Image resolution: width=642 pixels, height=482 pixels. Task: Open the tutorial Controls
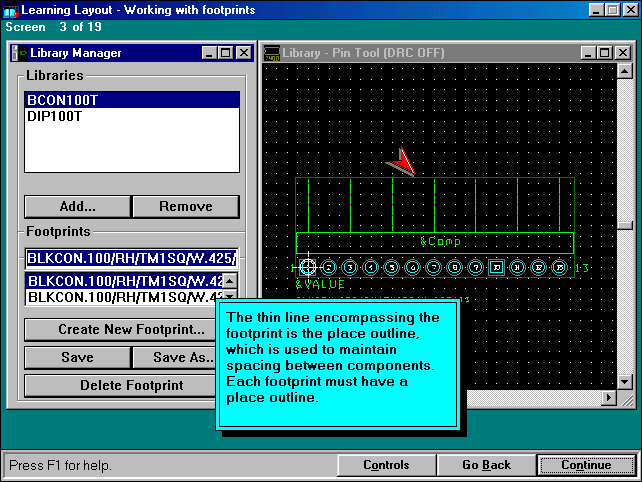pyautogui.click(x=386, y=465)
